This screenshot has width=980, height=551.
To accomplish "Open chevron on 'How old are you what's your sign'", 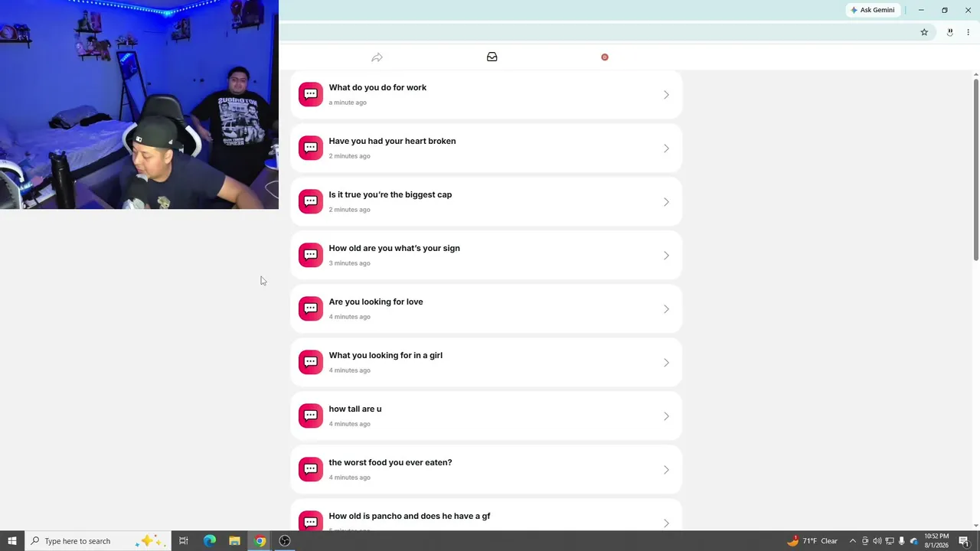I will (666, 256).
